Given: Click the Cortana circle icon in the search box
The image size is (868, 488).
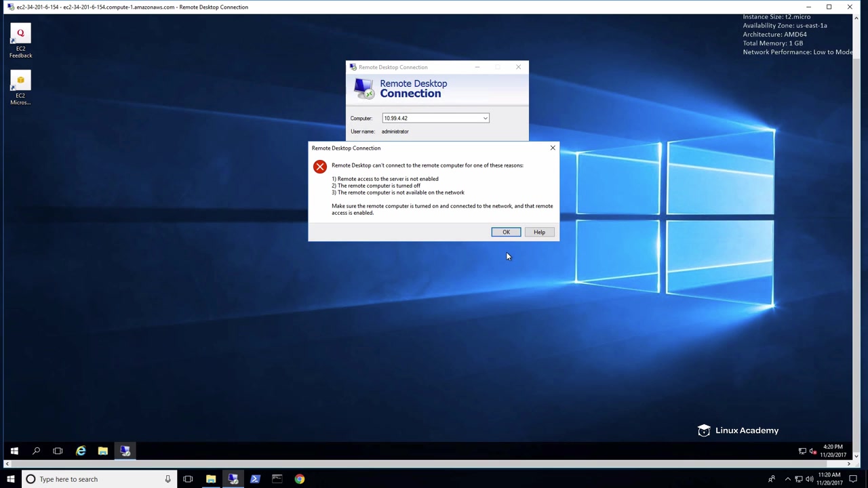Looking at the screenshot, I should [x=31, y=479].
